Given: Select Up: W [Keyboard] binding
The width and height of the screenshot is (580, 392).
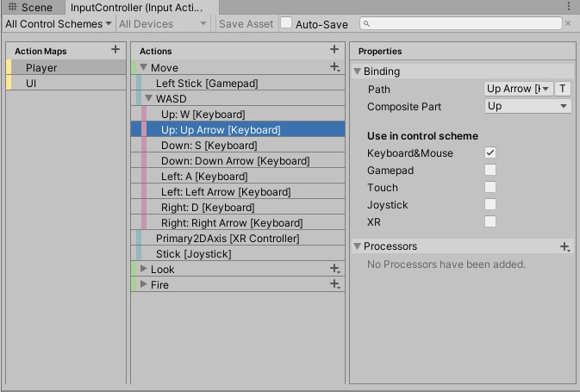Looking at the screenshot, I should point(238,115).
